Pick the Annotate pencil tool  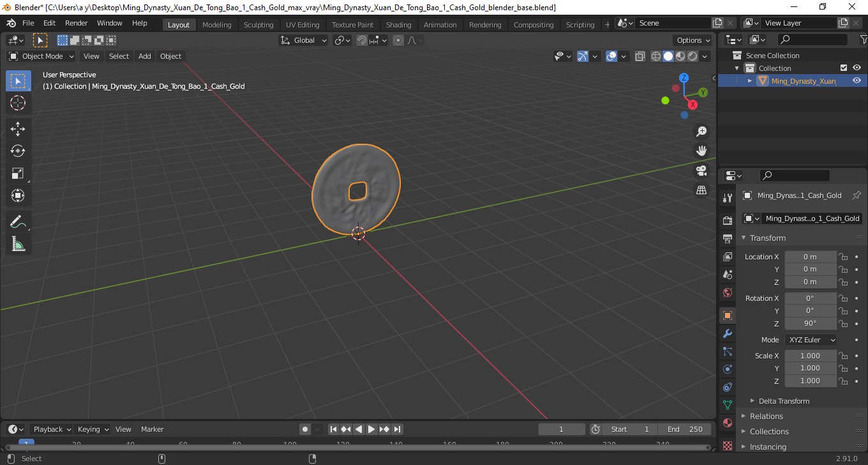click(x=18, y=222)
